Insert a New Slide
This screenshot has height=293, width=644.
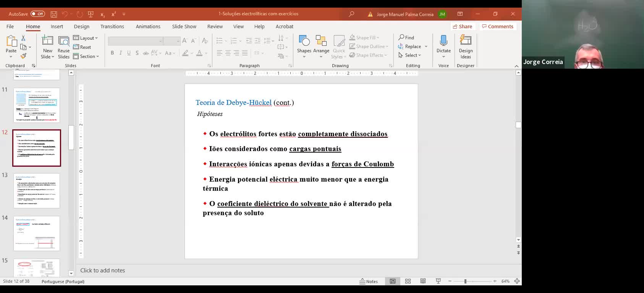point(47,41)
